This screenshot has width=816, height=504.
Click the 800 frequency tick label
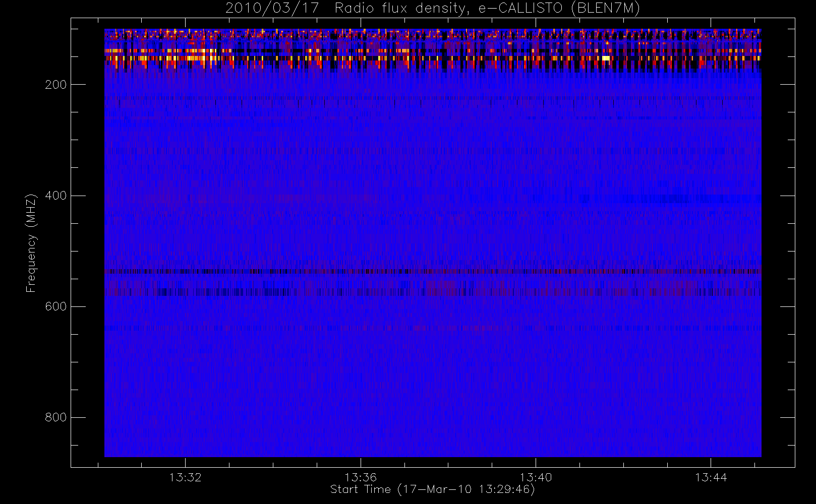pos(55,417)
